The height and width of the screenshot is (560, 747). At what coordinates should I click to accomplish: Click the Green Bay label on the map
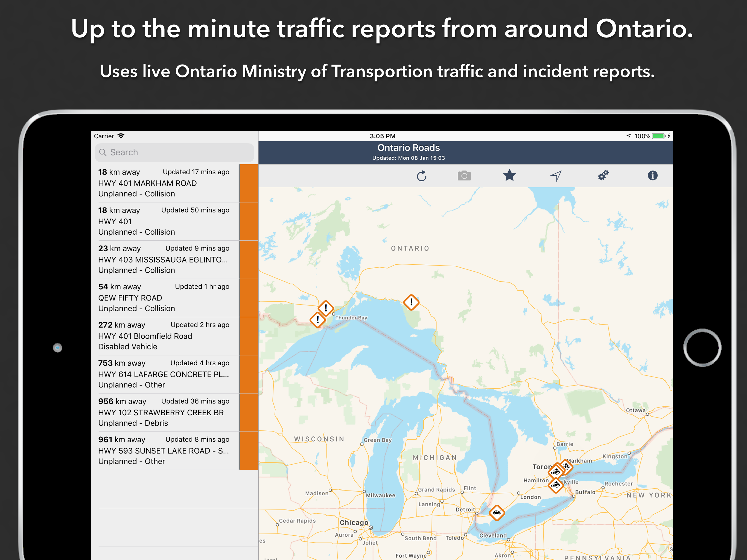tap(378, 440)
